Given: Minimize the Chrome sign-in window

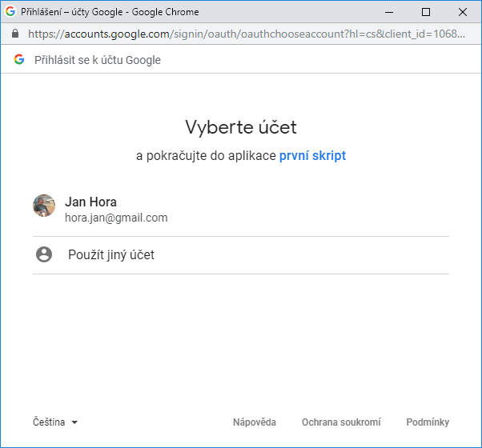Looking at the screenshot, I should pos(389,12).
